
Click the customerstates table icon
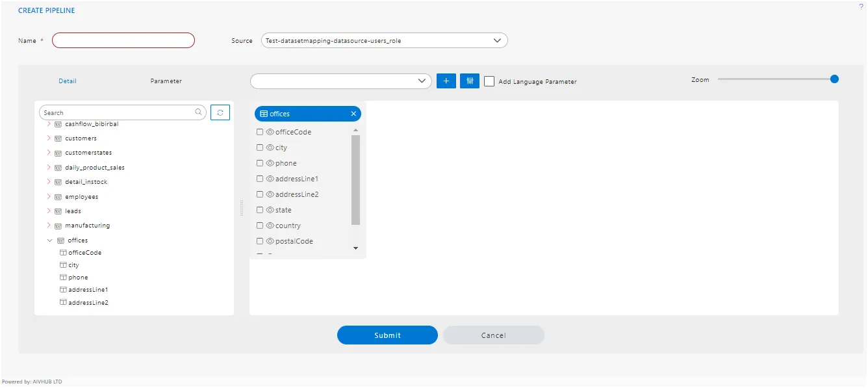click(58, 153)
